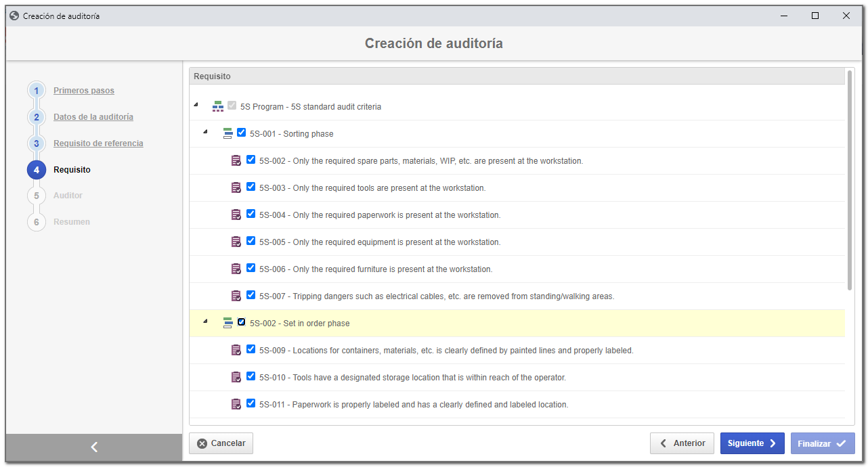Go to Primeros pasos step

84,91
